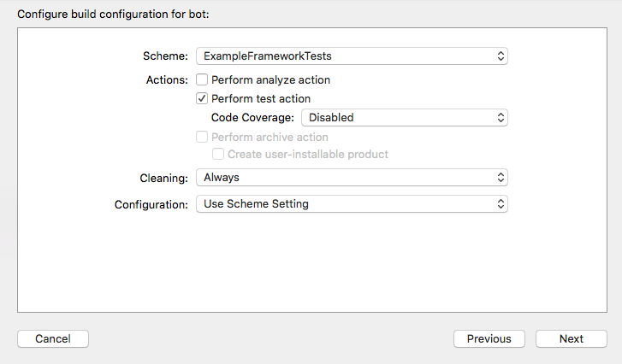
Task: Enable Perform analyze action checkbox
Action: click(x=203, y=79)
